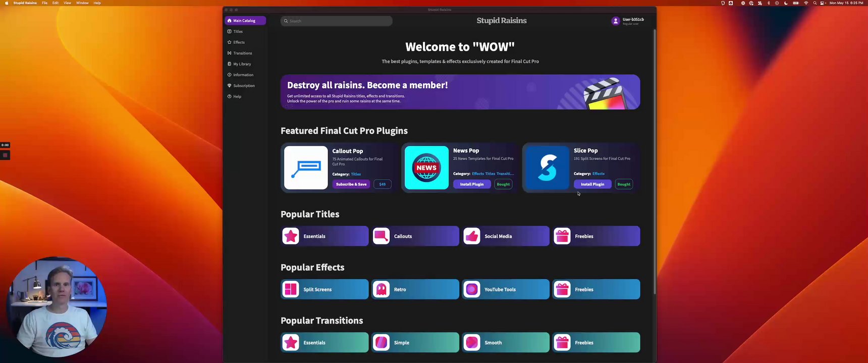
Task: Click the Stupid Raisins logo
Action: coord(502,21)
